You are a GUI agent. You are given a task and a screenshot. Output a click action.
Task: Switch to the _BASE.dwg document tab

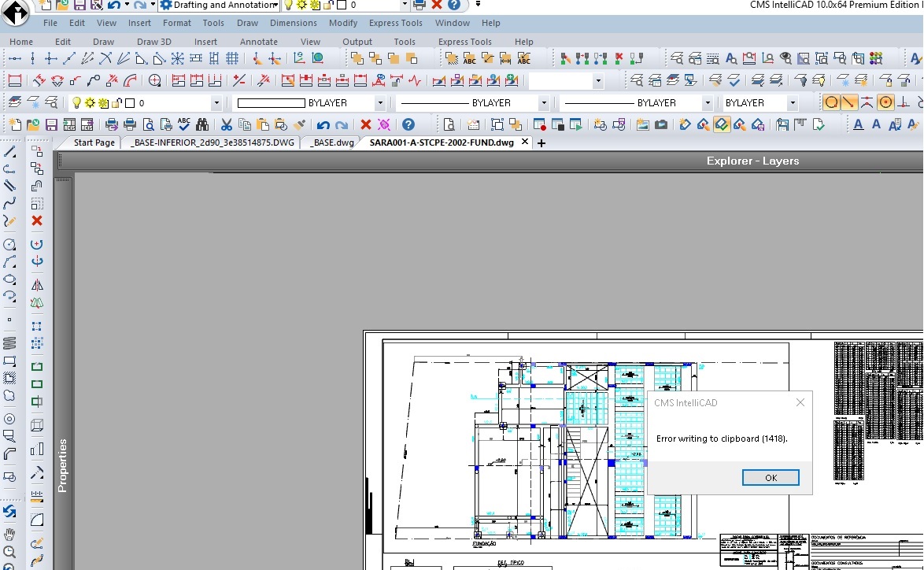click(x=332, y=142)
